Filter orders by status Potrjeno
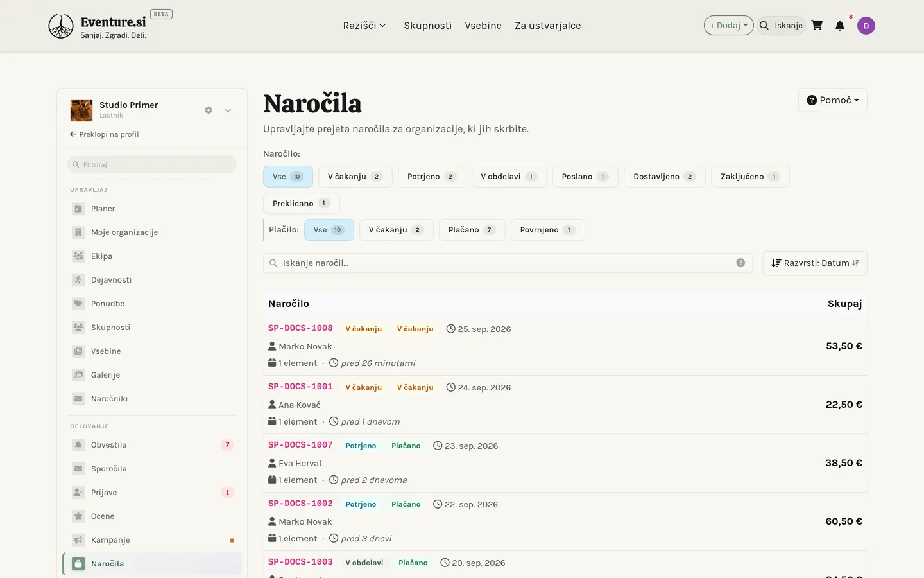This screenshot has width=924, height=578. tap(432, 177)
